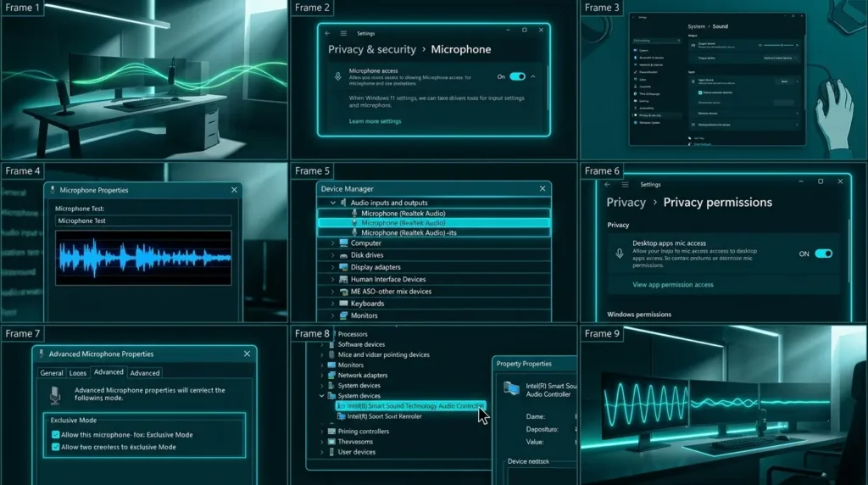Select Microphone (Realtek Audio) -its row
The height and width of the screenshot is (485, 868).
click(x=434, y=233)
